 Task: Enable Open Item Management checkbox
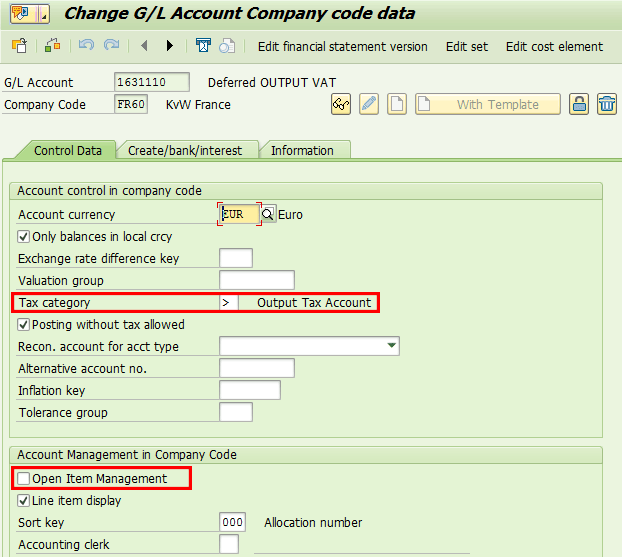coord(25,479)
